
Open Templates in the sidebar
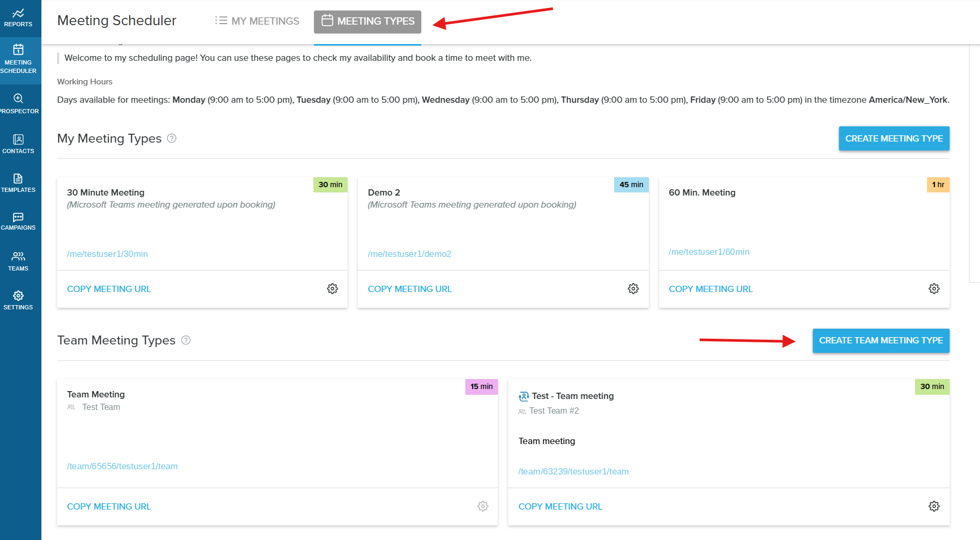(x=18, y=183)
